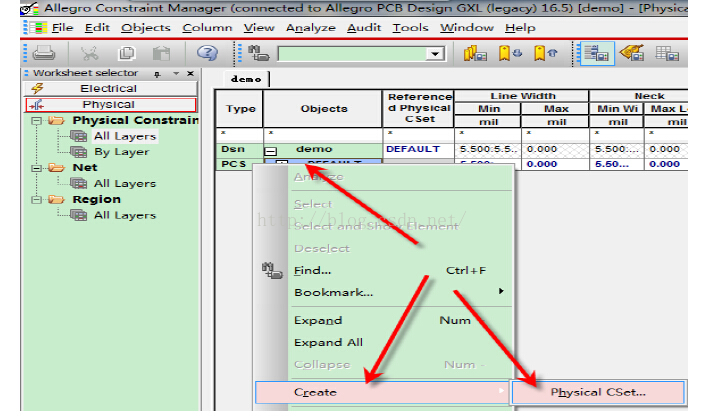Select By Layer under Physical Constraint Set
The image size is (704, 419).
(x=121, y=152)
